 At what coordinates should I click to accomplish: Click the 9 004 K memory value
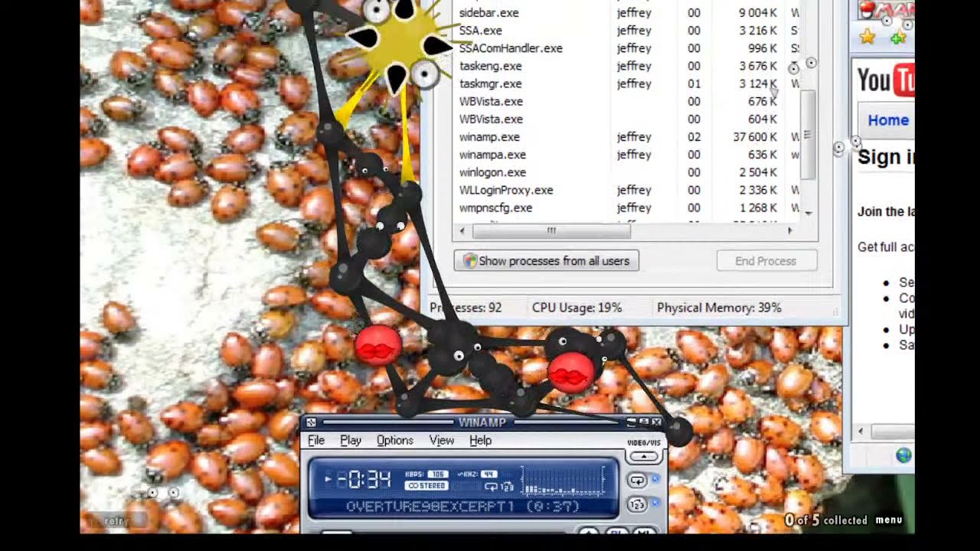pyautogui.click(x=758, y=13)
